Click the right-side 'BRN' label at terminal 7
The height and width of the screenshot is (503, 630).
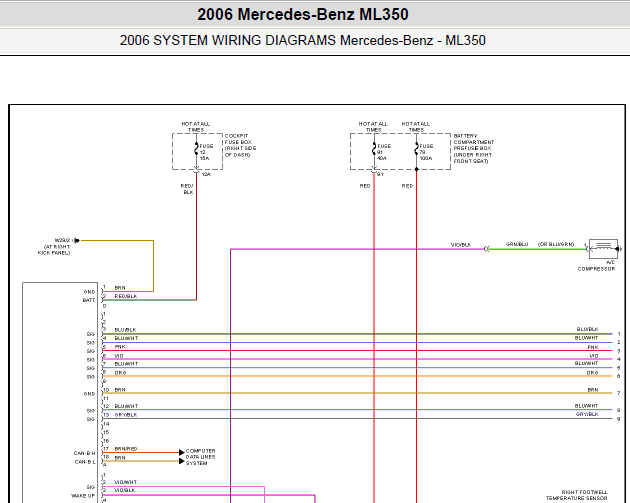click(x=593, y=390)
